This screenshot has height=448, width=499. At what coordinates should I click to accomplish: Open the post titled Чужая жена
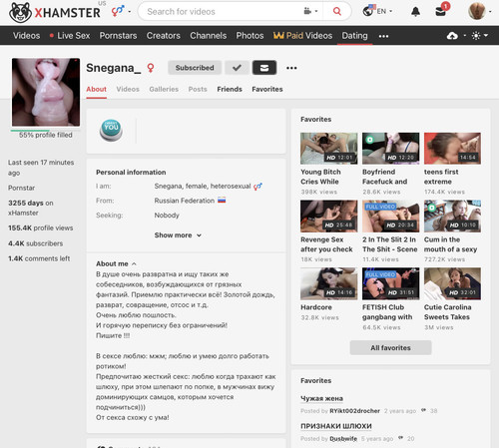click(x=321, y=398)
